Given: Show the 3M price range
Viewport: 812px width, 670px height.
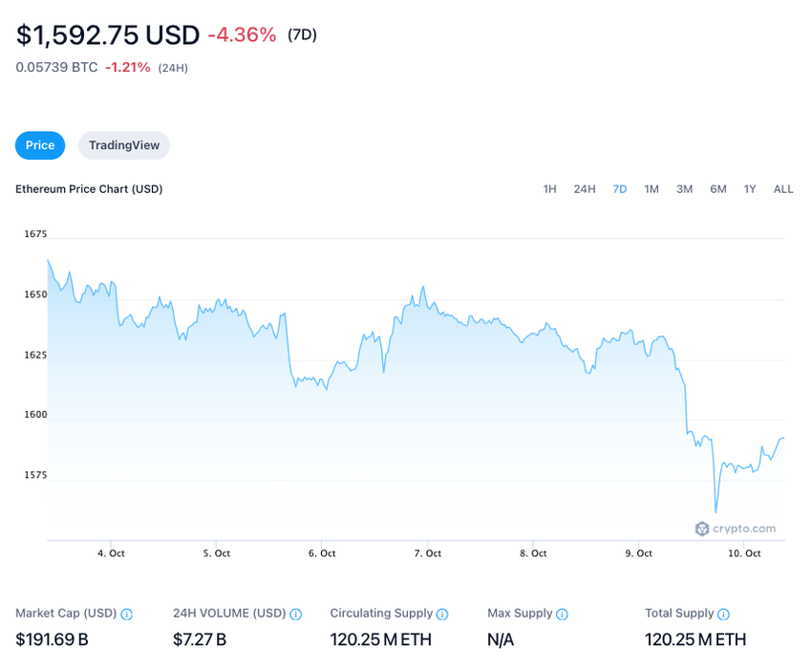Looking at the screenshot, I should 684,189.
